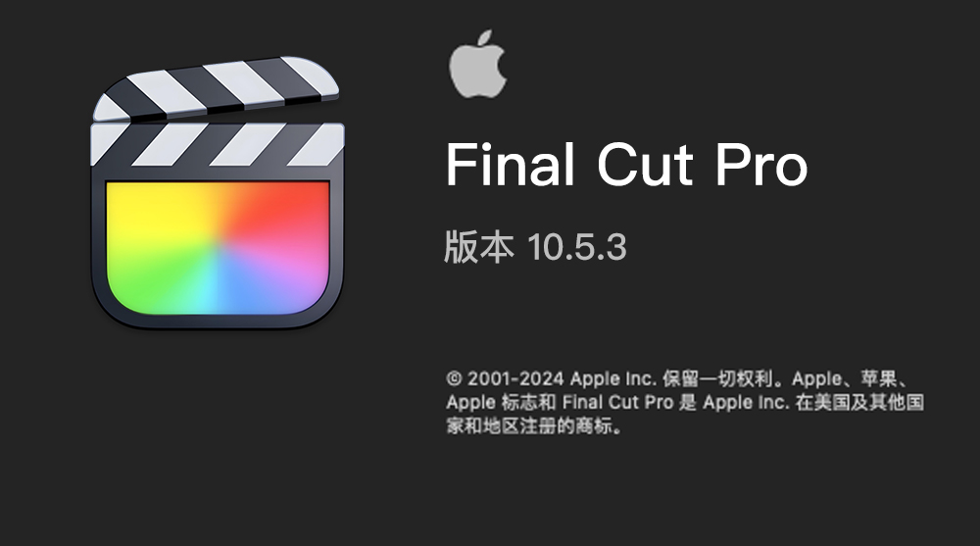Click the word "Final" in the title
This screenshot has height=546, width=980.
(510, 164)
